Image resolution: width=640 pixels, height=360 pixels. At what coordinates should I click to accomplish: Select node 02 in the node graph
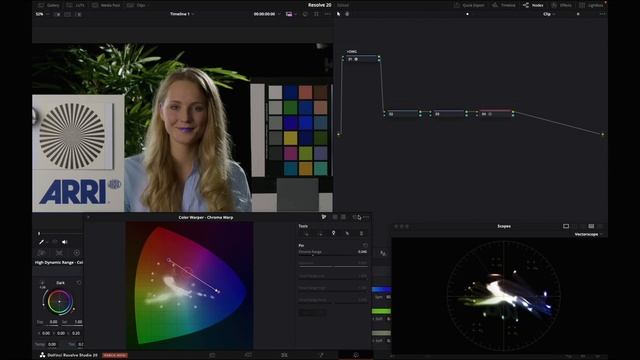pos(402,114)
